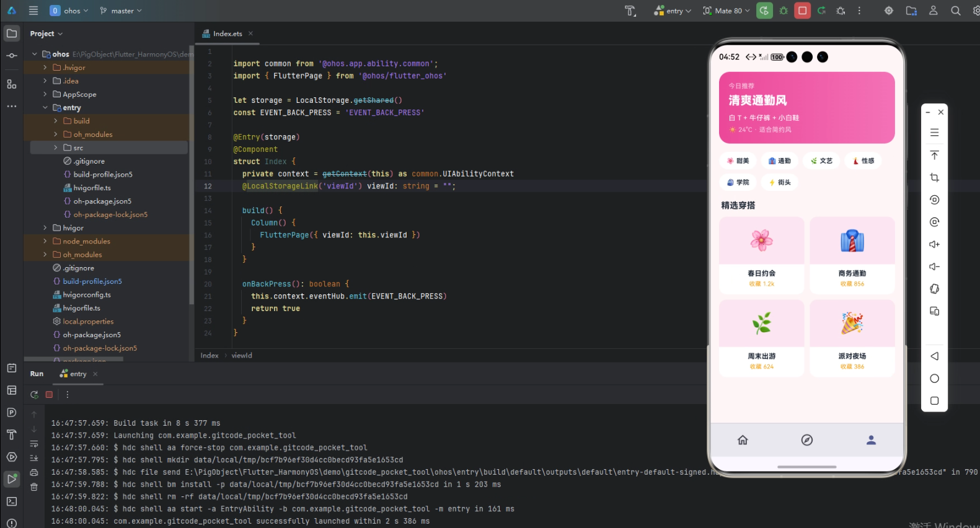
Task: Print the Run console output
Action: [x=34, y=472]
